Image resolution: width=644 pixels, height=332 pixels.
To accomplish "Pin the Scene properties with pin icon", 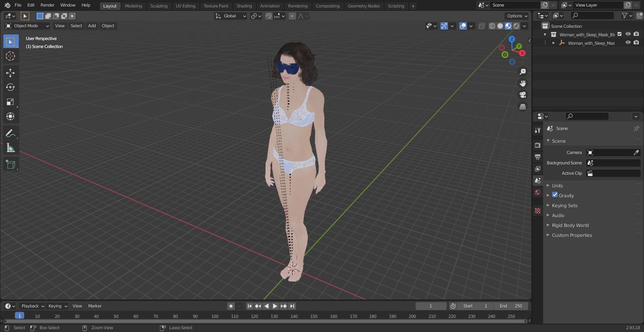I will point(636,129).
